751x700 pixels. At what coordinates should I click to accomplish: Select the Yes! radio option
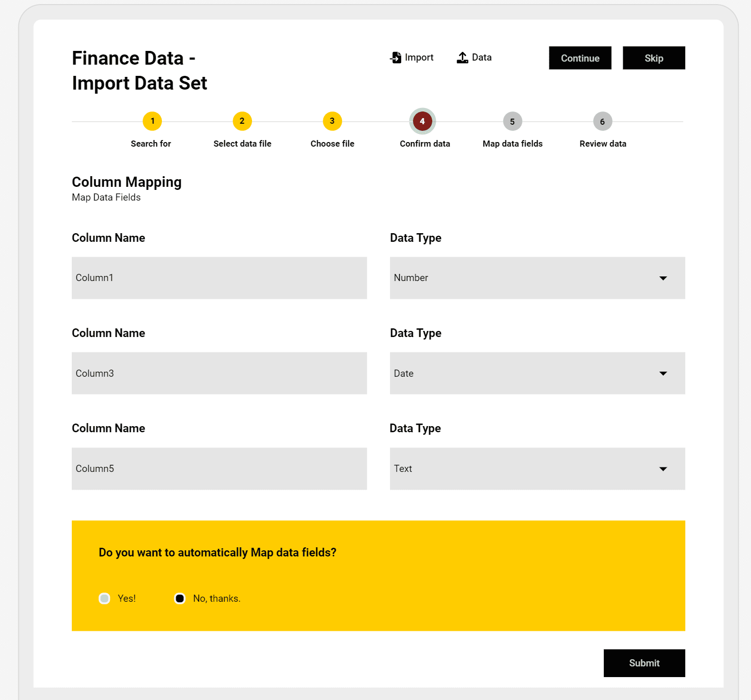104,598
